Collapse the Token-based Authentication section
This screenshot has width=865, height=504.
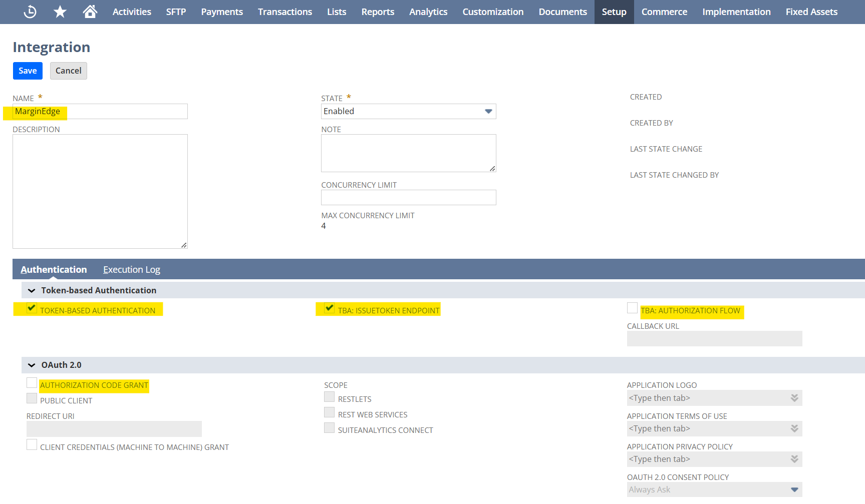click(x=32, y=290)
